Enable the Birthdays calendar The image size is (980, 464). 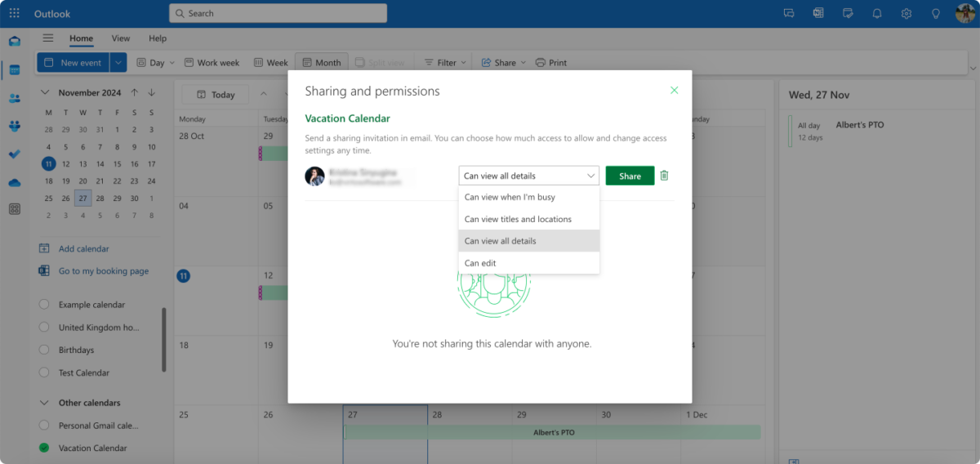[x=44, y=350]
